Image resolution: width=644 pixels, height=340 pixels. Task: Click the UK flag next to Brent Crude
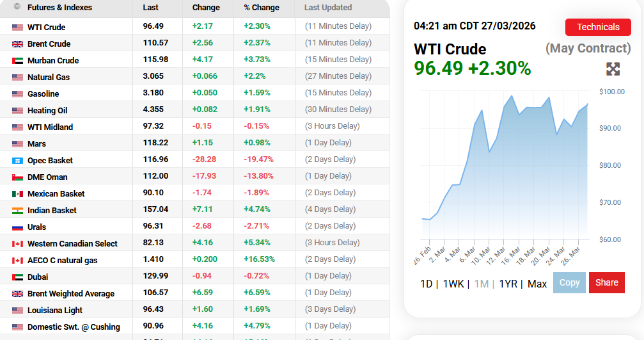pyautogui.click(x=17, y=44)
